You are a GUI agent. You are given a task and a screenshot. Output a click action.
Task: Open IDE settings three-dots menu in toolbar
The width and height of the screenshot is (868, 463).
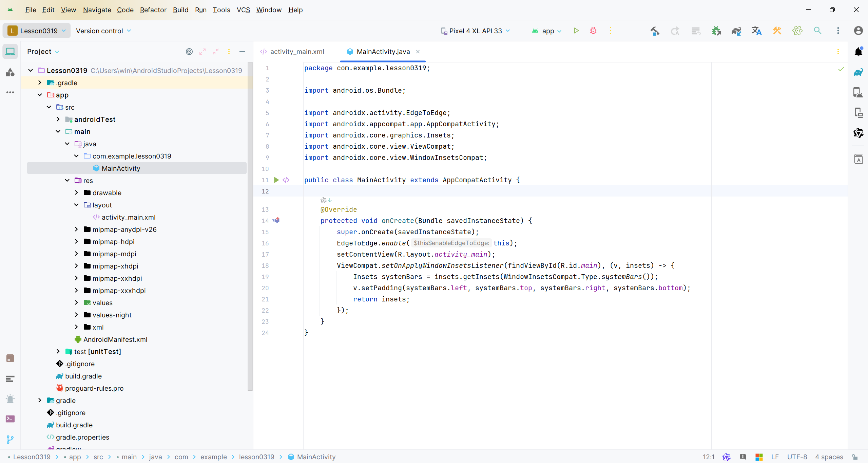tap(838, 31)
